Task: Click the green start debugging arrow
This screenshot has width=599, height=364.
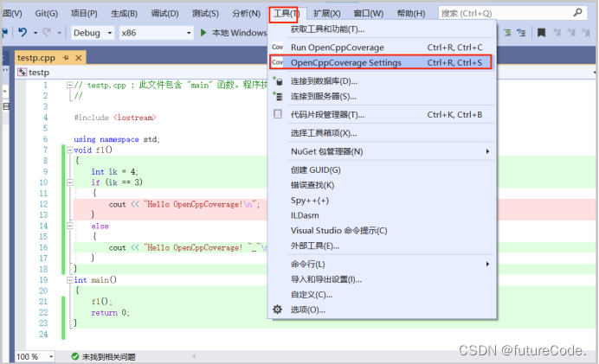Action: point(203,33)
